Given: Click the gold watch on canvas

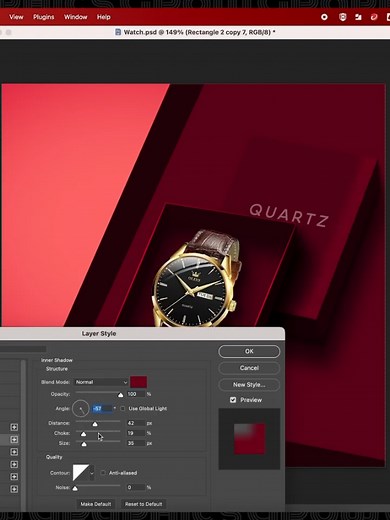Looking at the screenshot, I should click(x=197, y=278).
